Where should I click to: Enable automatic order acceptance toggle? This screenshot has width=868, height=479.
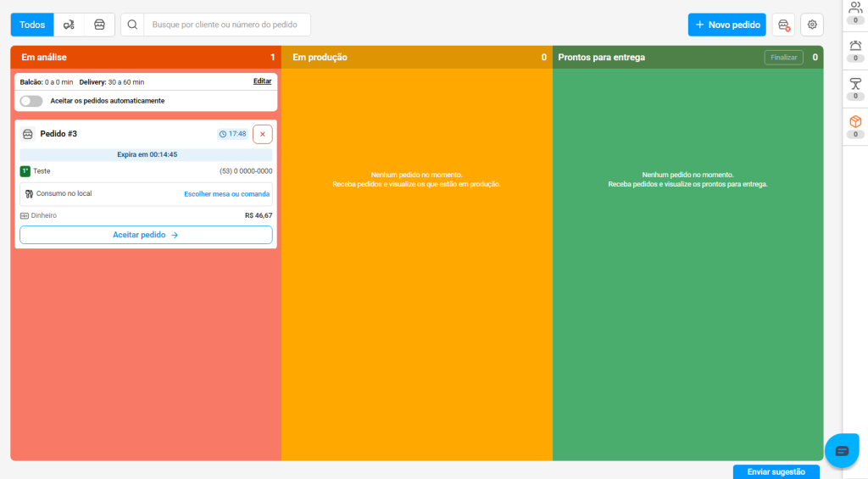tap(31, 101)
